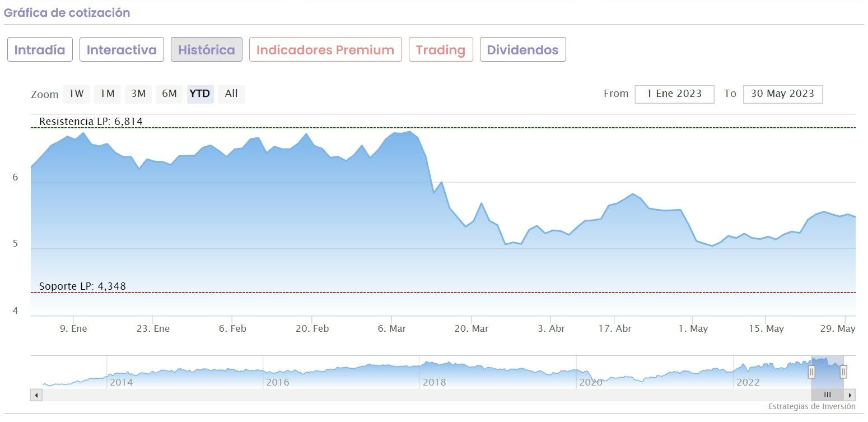
Task: Switch to the Trading tab
Action: tap(441, 50)
